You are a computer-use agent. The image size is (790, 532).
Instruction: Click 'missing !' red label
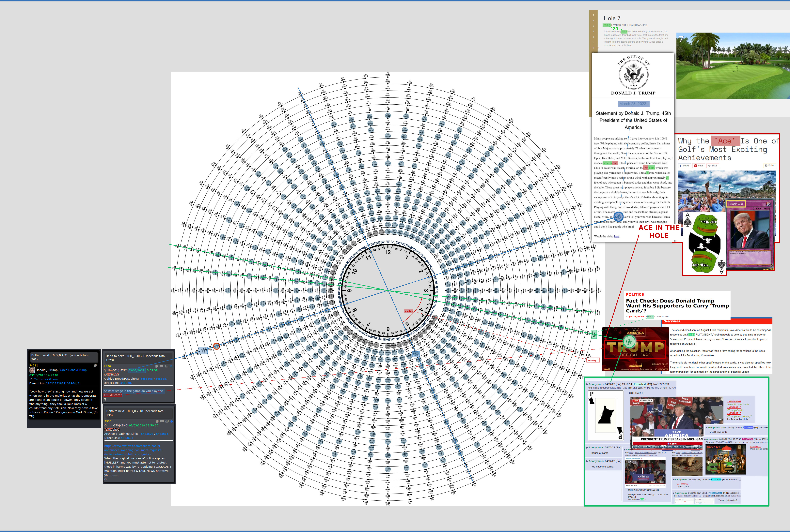coord(593,360)
